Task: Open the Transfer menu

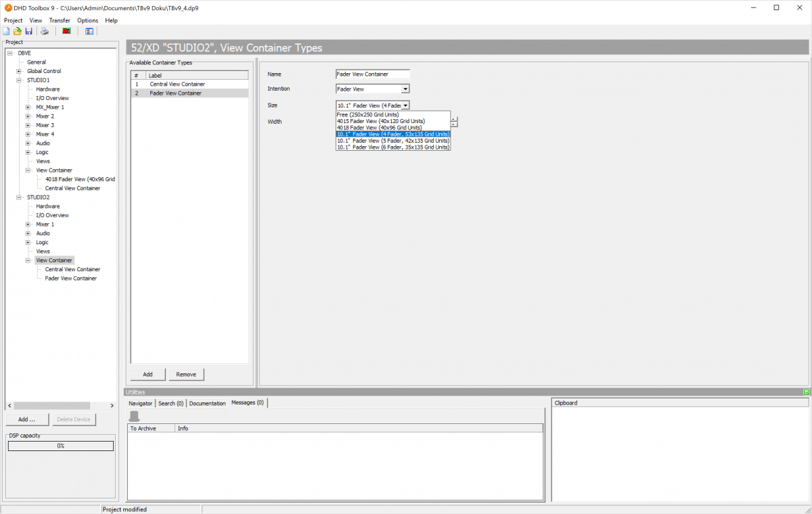Action: [60, 20]
